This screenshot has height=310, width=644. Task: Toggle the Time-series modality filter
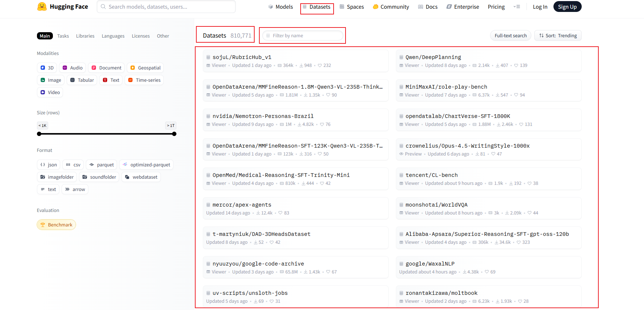144,80
